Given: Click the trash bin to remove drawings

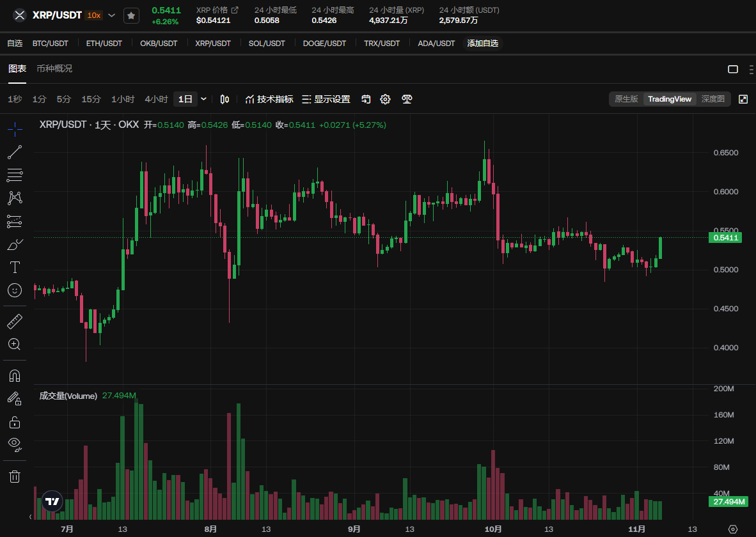Looking at the screenshot, I should tap(15, 476).
